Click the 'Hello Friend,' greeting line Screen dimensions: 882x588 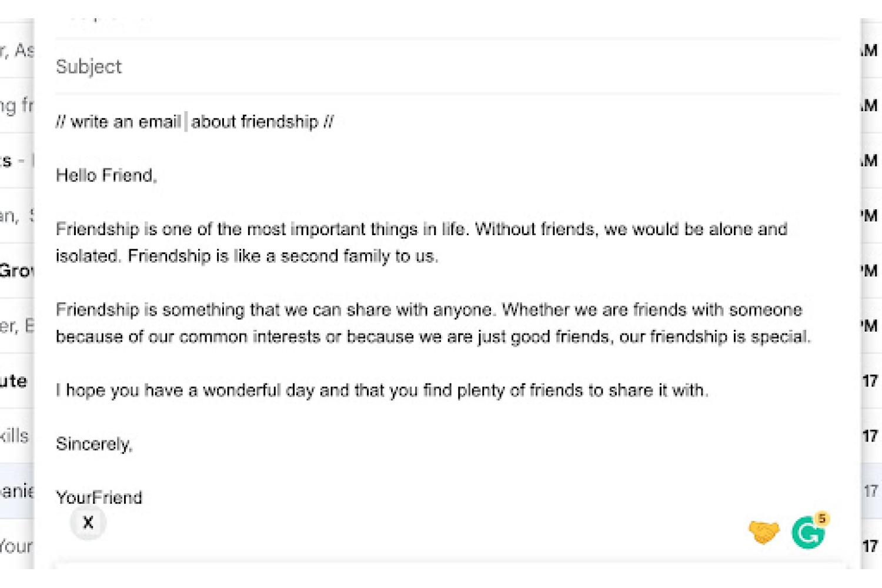106,175
